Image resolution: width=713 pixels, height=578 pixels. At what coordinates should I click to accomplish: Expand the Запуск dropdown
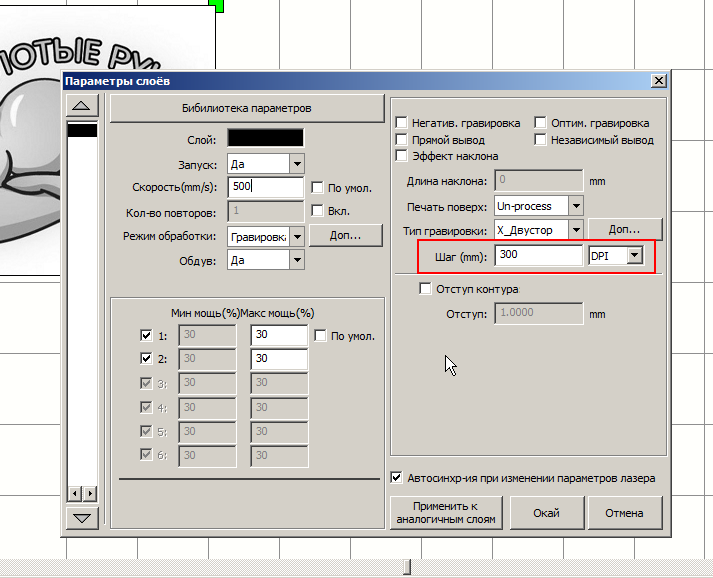[x=297, y=163]
